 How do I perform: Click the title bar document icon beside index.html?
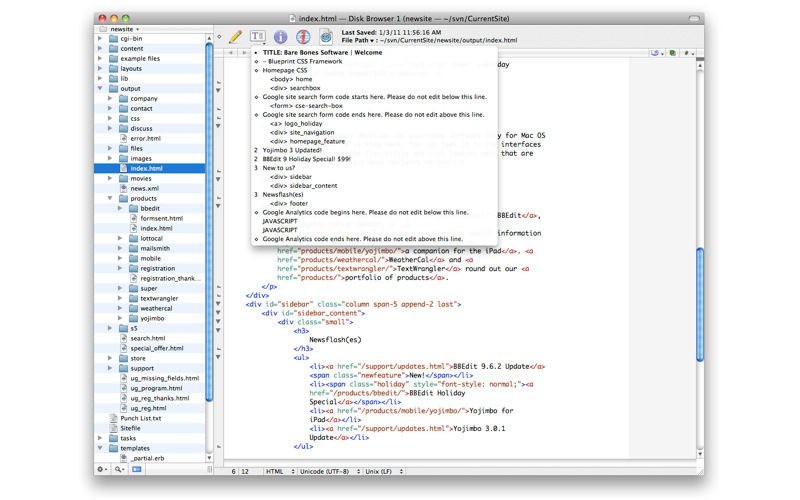tap(292, 18)
